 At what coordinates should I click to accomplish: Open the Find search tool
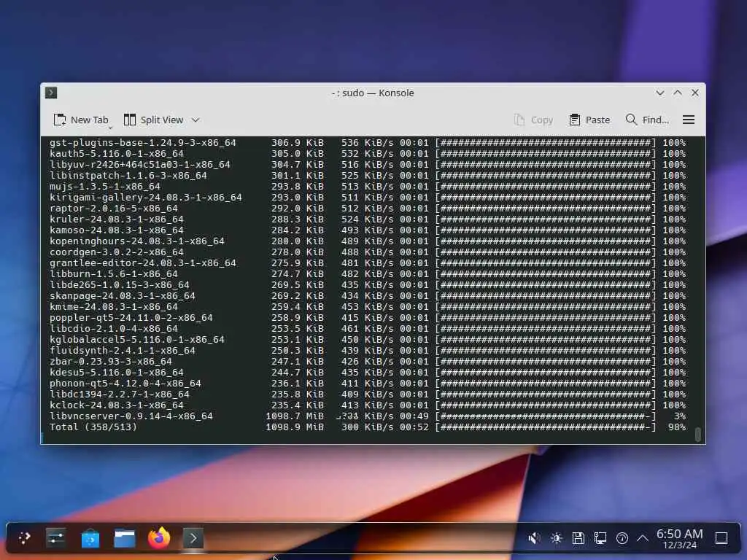pyautogui.click(x=647, y=120)
